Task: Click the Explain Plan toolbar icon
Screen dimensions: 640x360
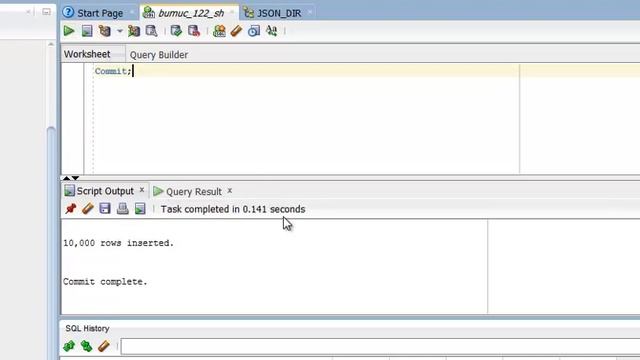Action: (105, 31)
